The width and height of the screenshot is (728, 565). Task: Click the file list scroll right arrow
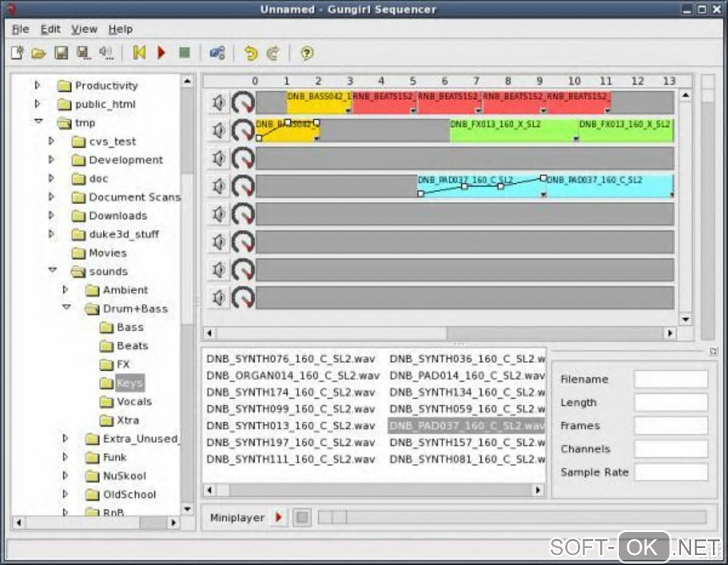click(x=538, y=490)
